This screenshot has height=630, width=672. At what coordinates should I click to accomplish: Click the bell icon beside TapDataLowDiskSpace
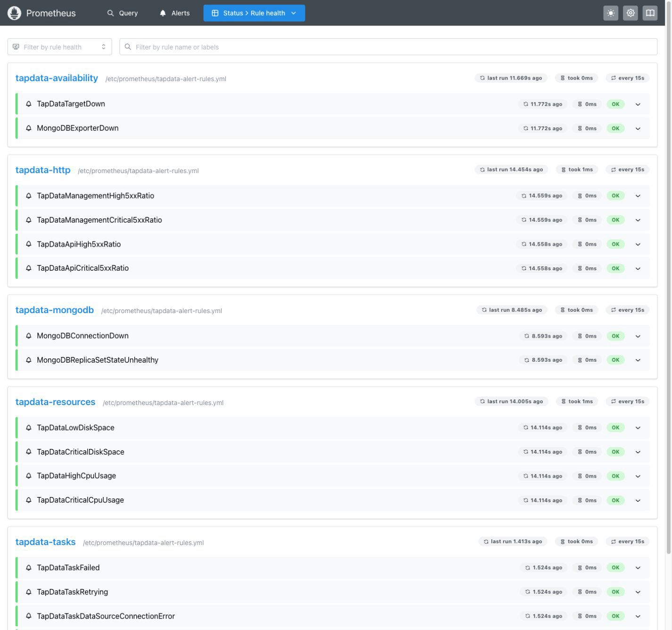[29, 428]
